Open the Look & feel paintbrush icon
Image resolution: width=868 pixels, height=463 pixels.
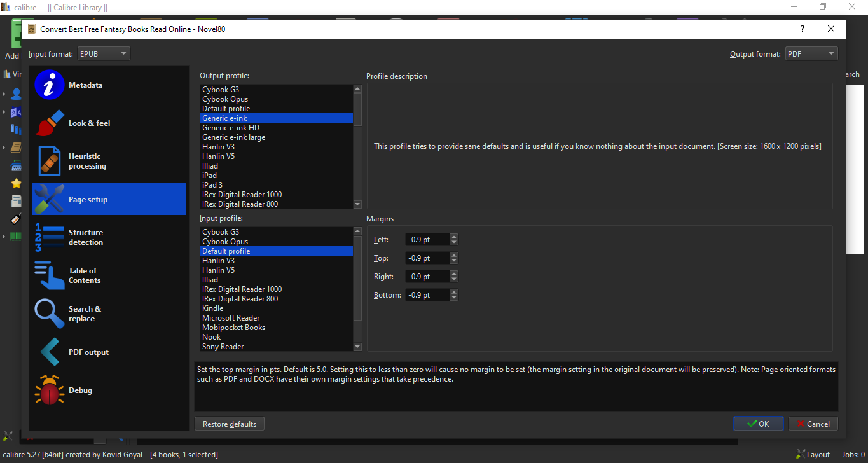50,123
